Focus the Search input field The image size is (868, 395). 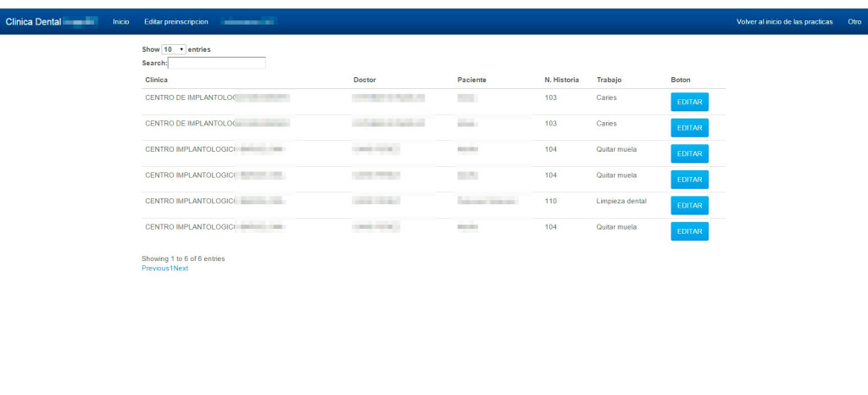(x=217, y=63)
